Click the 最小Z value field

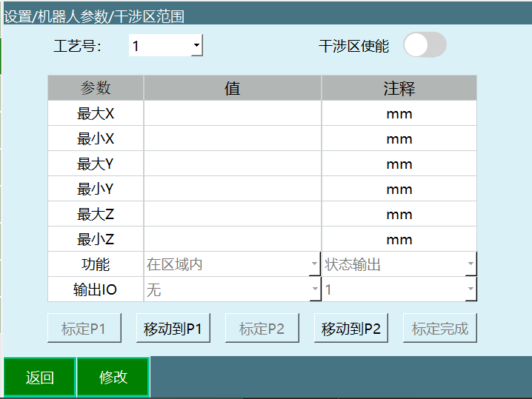tap(232, 240)
